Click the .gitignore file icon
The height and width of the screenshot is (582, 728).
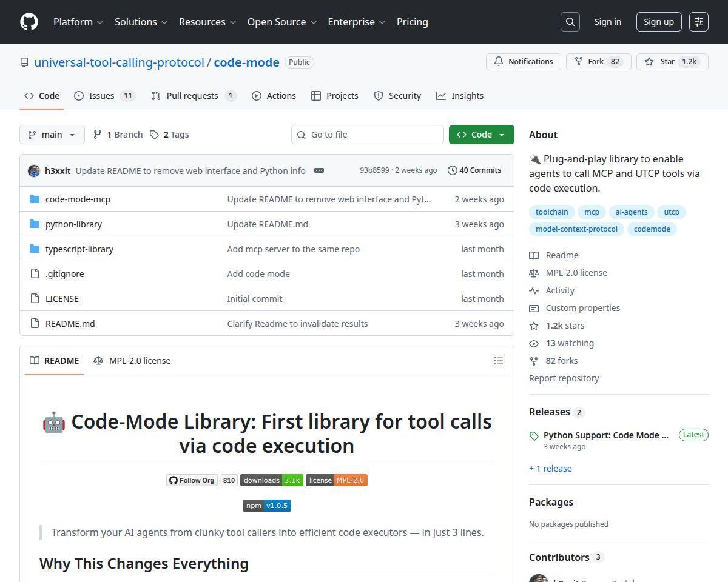35,273
